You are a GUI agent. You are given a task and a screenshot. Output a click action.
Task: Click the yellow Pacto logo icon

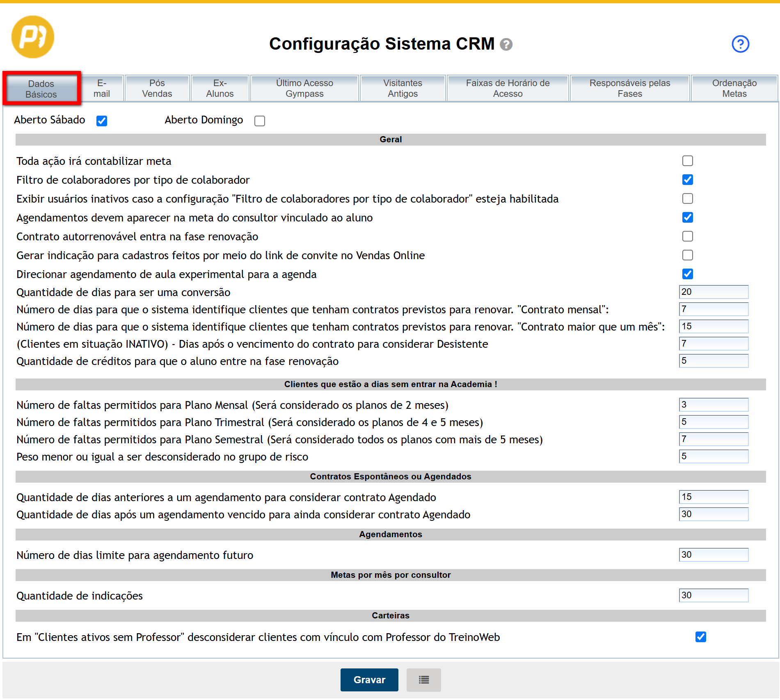tap(32, 37)
